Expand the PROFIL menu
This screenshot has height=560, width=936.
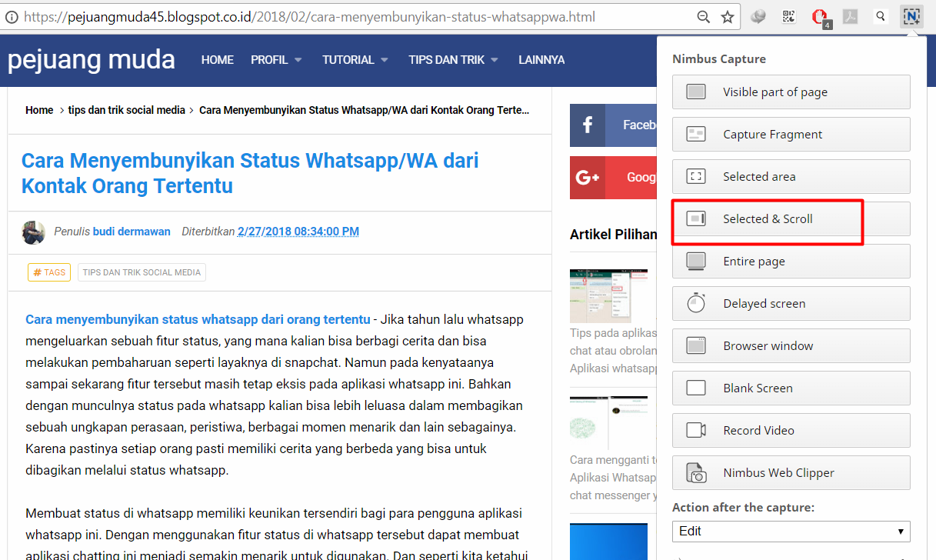coord(276,59)
